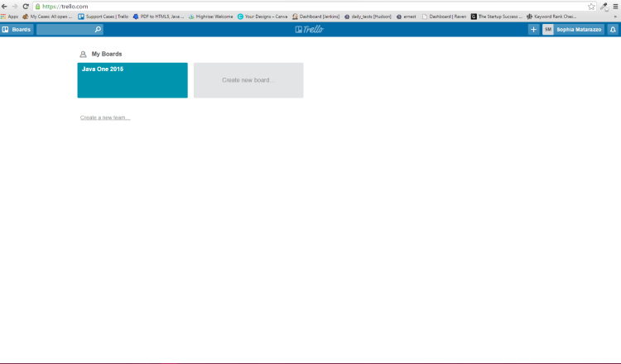The width and height of the screenshot is (621, 364).
Task: Bookmark page with the star icon
Action: (591, 7)
